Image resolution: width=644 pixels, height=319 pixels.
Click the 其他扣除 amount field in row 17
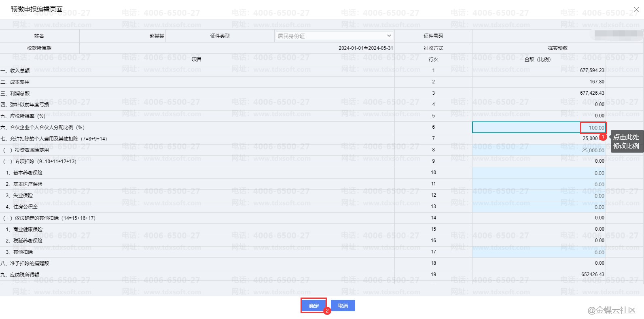tap(539, 252)
